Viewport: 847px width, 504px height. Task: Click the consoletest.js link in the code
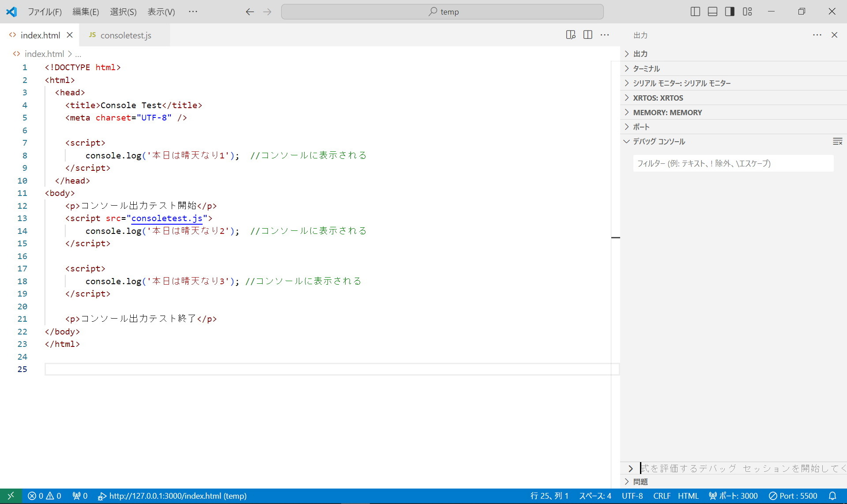tap(166, 218)
